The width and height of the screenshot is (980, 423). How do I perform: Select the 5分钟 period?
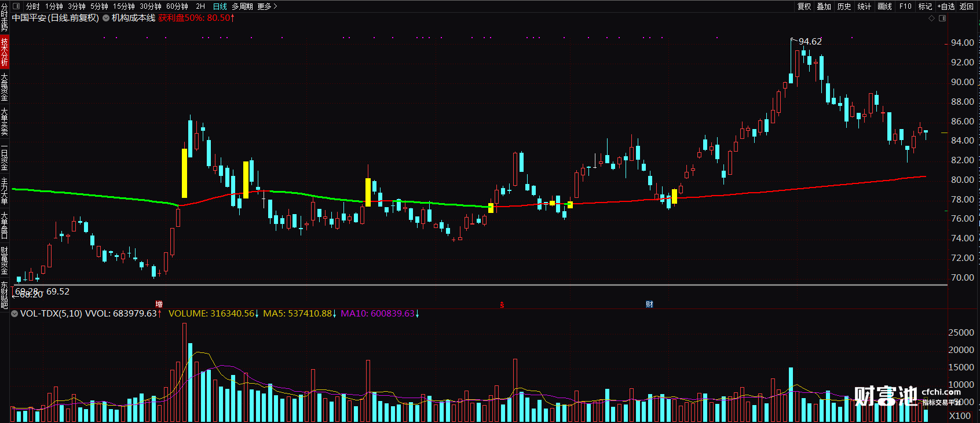pyautogui.click(x=99, y=6)
